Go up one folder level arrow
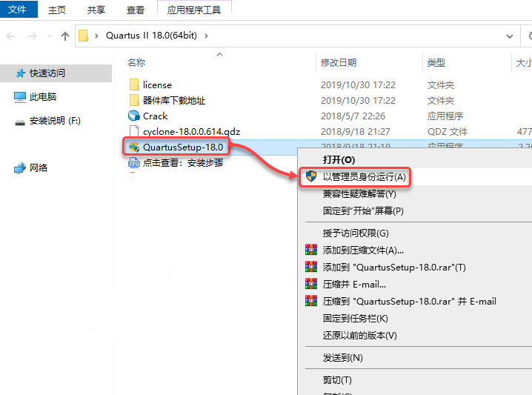Viewport: 532px width, 395px height. coord(64,36)
